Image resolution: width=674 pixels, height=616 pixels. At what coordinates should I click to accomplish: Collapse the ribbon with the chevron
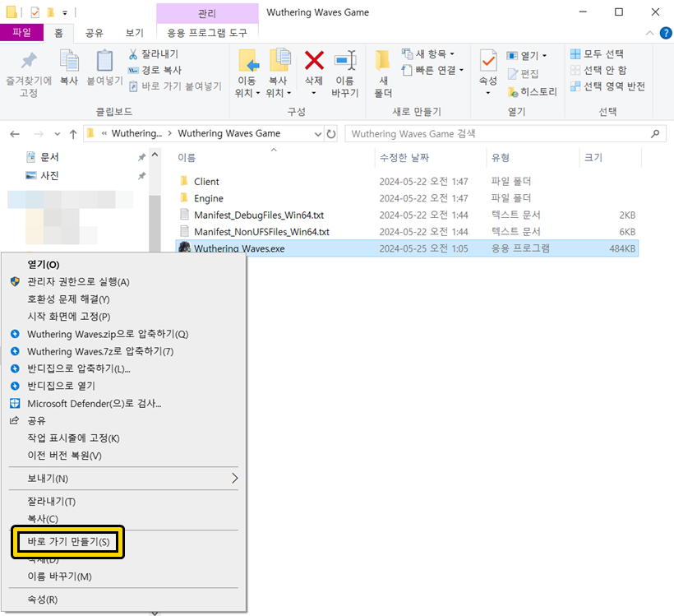point(649,33)
